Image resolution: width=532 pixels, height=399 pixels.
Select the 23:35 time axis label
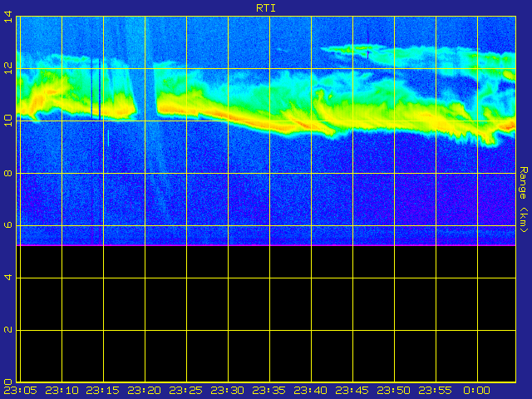click(269, 391)
